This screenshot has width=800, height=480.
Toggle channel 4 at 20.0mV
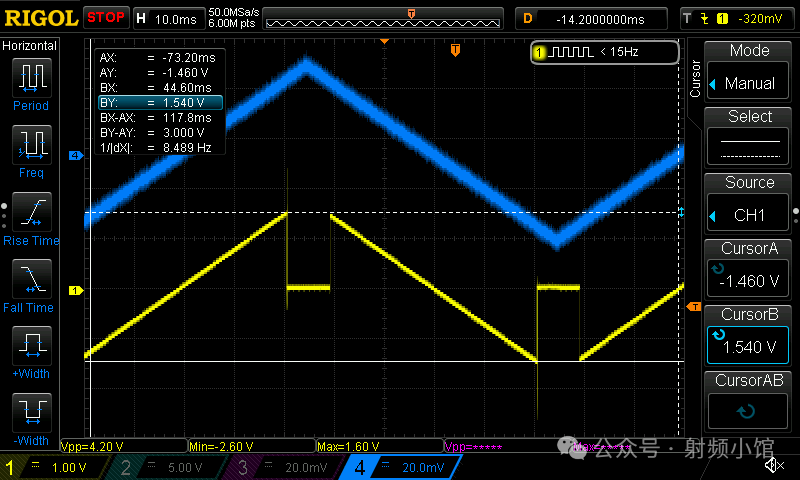click(x=400, y=467)
